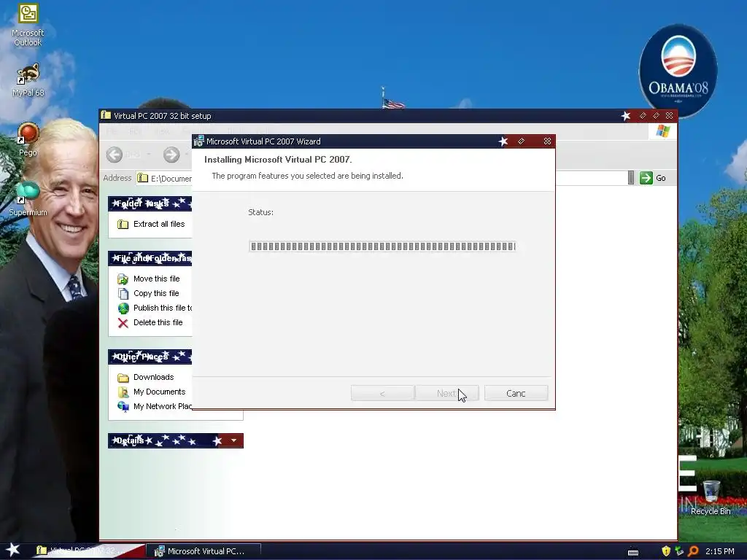747x560 pixels.
Task: Click the star button on the wizard title bar
Action: click(x=503, y=141)
